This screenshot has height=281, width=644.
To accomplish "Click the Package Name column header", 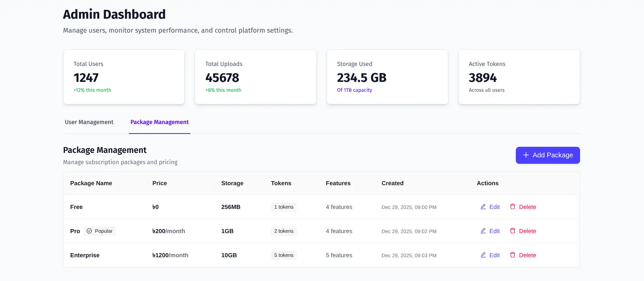I will 91,183.
